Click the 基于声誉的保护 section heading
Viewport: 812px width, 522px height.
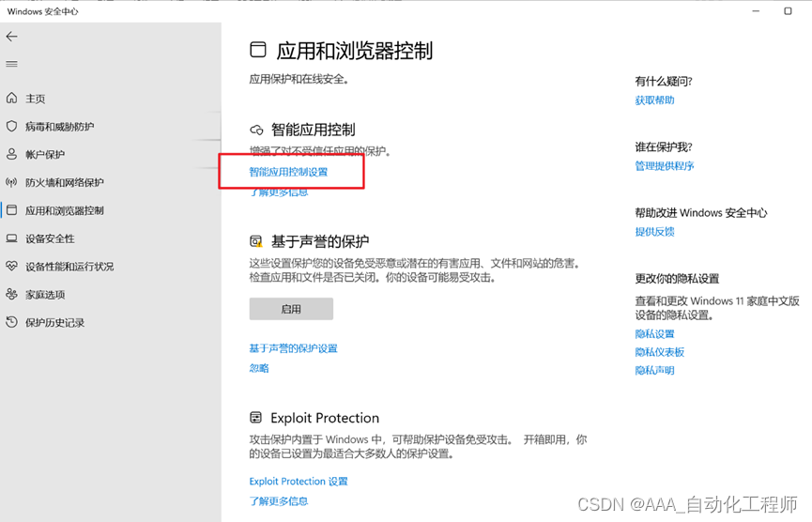tap(320, 241)
